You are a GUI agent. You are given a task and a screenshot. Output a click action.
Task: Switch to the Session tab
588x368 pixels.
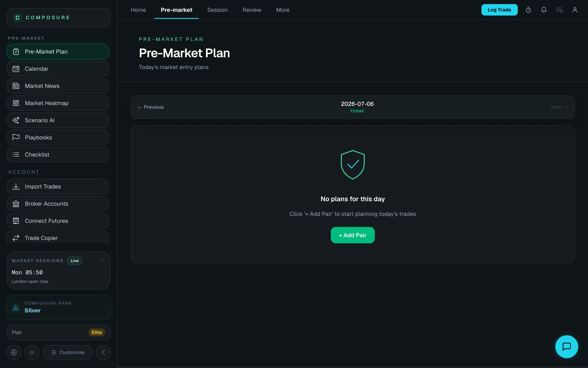[x=217, y=10]
